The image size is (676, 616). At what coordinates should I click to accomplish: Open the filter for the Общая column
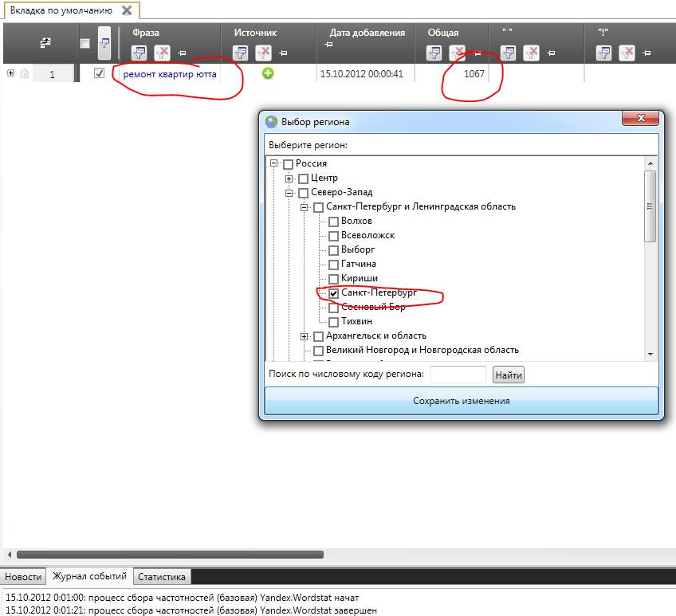click(434, 53)
